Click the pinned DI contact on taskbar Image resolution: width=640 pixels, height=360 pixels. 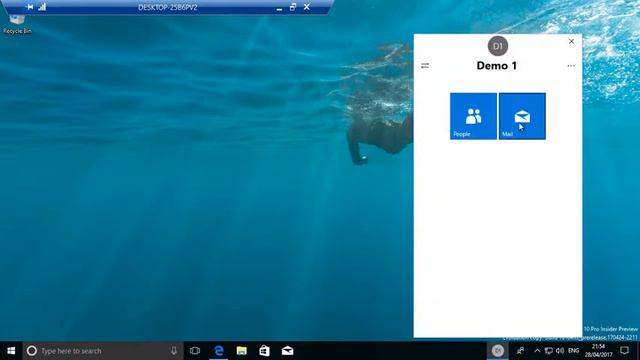coord(498,351)
